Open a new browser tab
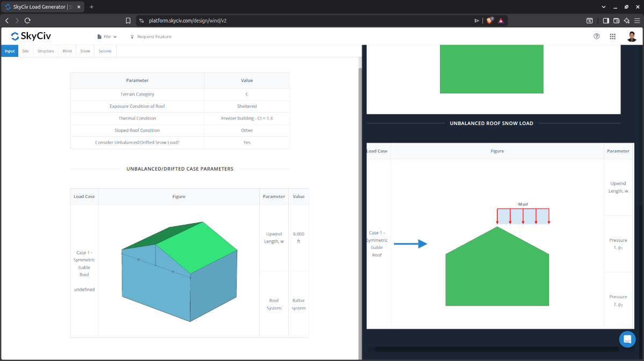 pyautogui.click(x=91, y=6)
